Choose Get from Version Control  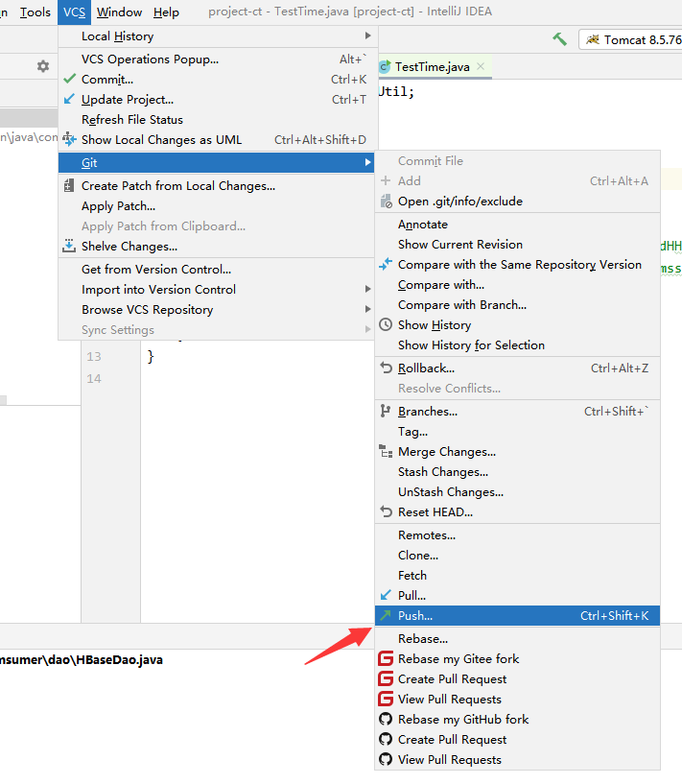tap(217, 269)
